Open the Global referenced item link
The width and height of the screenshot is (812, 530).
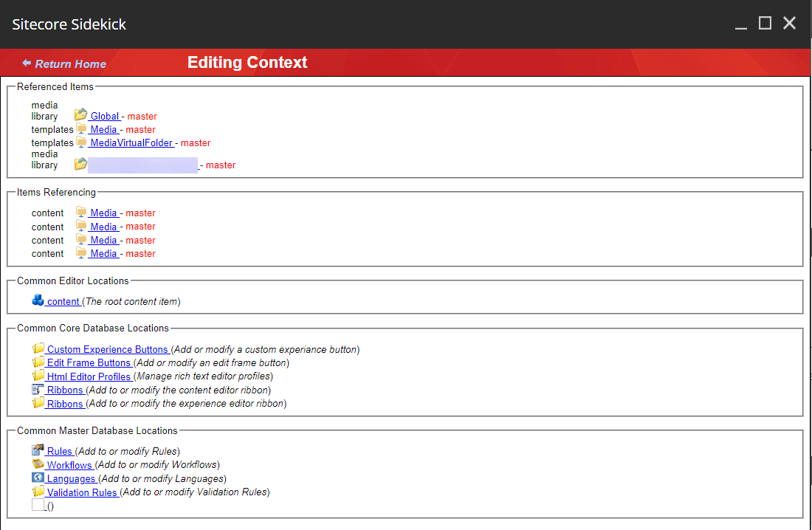(105, 116)
